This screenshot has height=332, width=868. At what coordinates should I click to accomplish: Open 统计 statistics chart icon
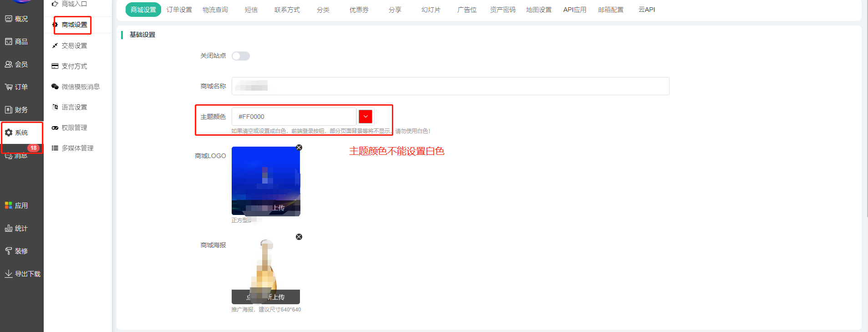(9, 228)
